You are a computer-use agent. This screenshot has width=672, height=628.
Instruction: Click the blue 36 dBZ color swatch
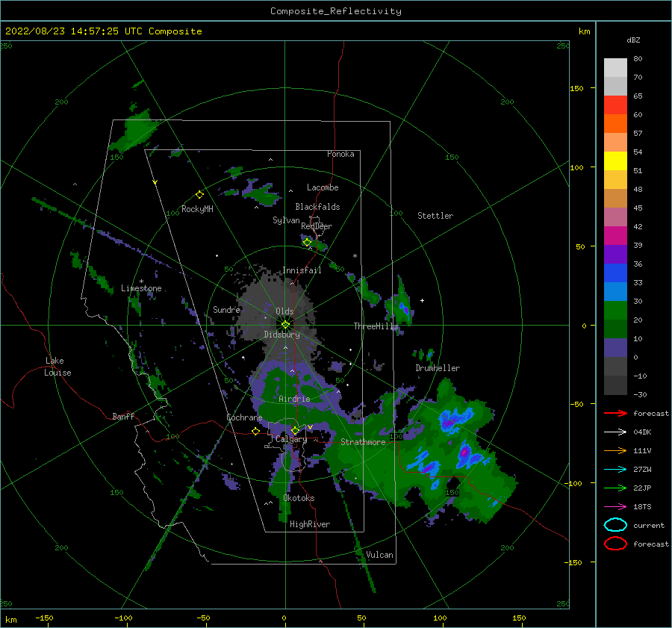point(615,273)
